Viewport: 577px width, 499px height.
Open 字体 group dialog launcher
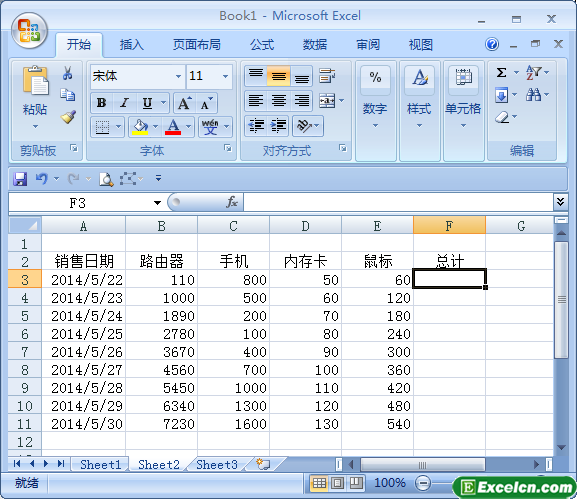pos(228,148)
